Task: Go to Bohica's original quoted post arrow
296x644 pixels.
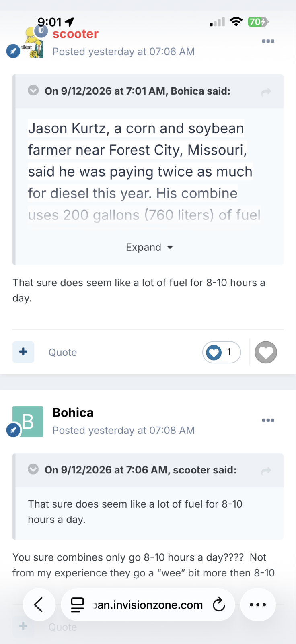Action: [x=266, y=92]
